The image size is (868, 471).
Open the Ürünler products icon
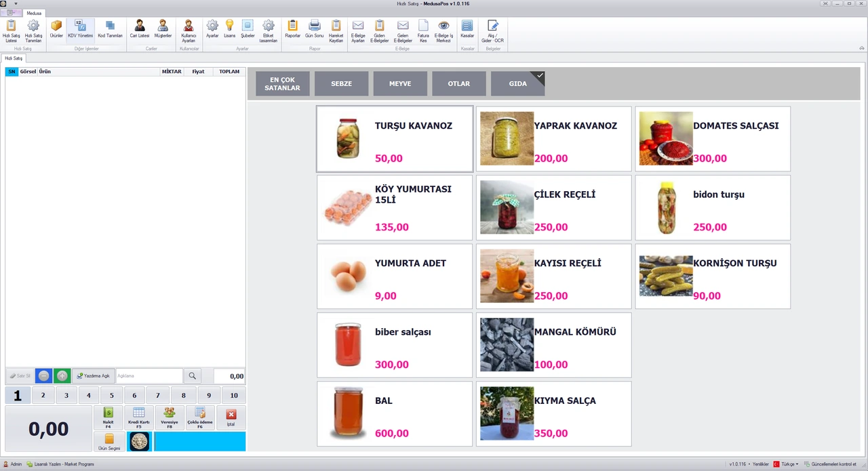pos(56,31)
